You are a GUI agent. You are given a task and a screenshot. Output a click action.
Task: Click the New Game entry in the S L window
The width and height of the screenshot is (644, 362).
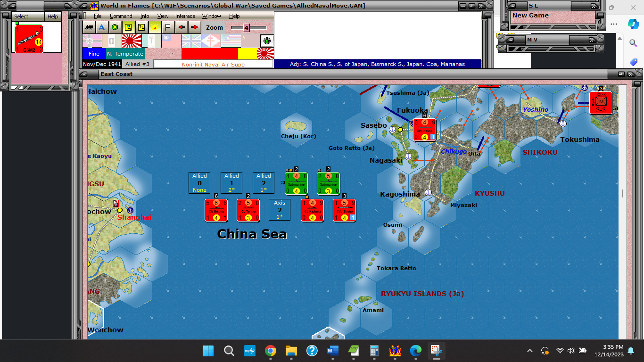530,15
